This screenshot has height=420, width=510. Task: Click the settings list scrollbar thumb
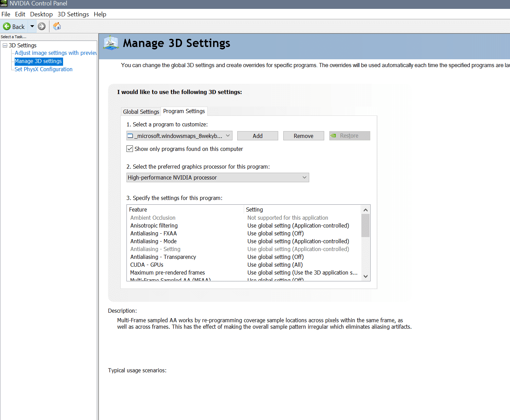[365, 225]
